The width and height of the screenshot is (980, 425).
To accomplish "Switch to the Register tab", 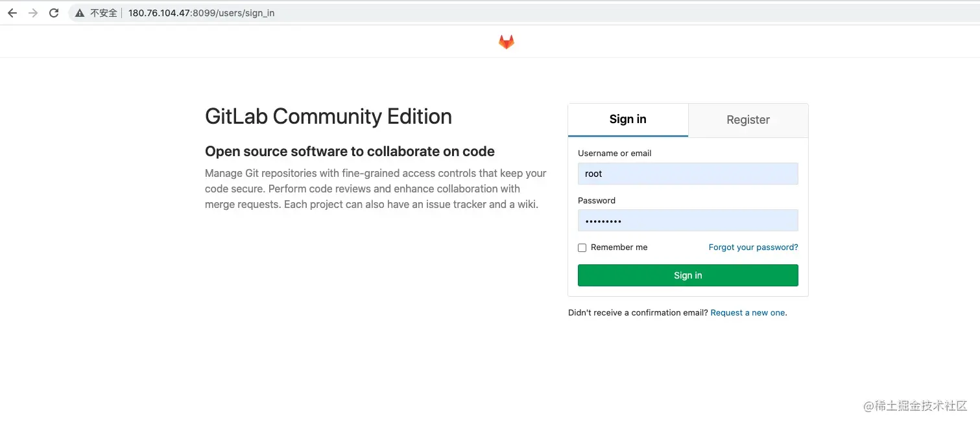I will pos(748,120).
